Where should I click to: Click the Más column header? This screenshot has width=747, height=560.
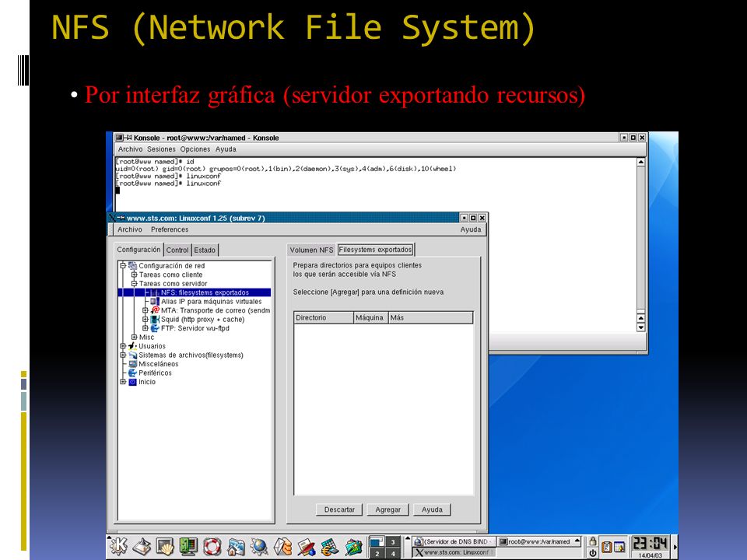[430, 317]
